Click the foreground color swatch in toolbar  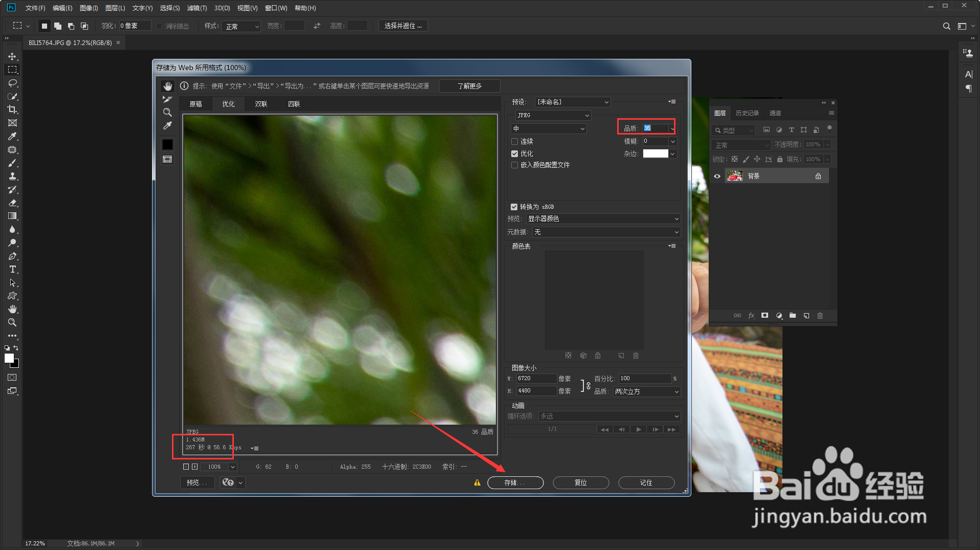(x=9, y=358)
